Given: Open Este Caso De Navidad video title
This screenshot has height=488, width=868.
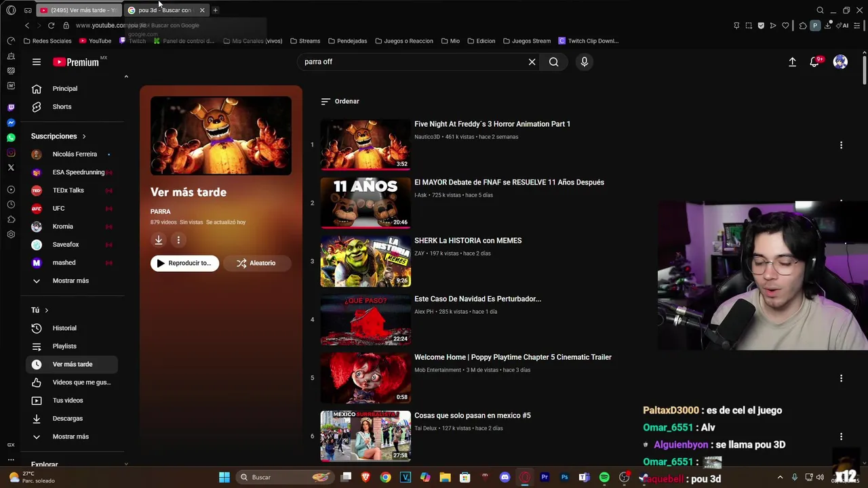Looking at the screenshot, I should (x=477, y=299).
